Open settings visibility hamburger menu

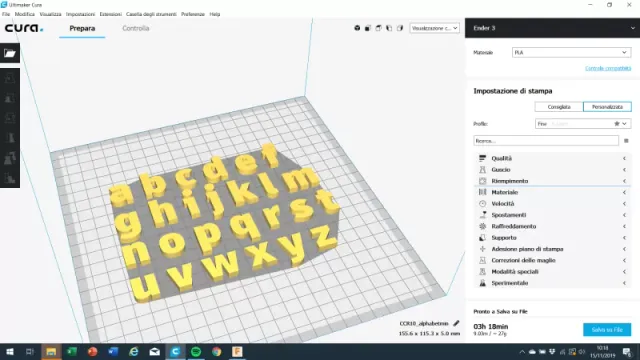click(626, 141)
